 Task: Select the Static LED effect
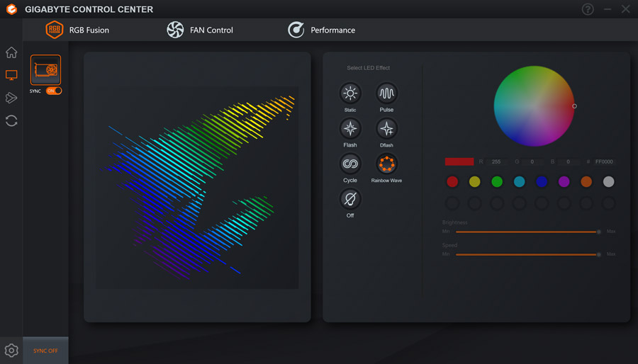[350, 93]
